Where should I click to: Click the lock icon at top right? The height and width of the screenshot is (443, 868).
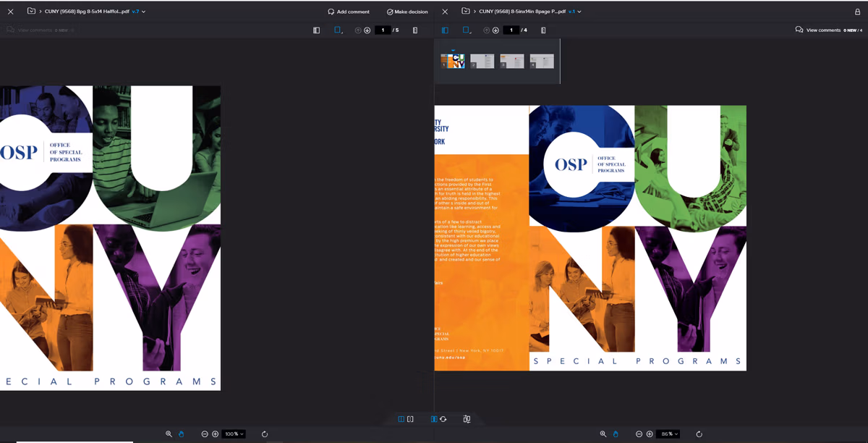point(857,12)
